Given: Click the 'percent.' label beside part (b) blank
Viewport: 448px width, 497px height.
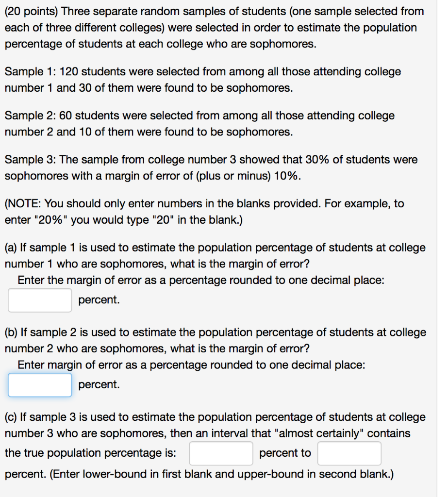Looking at the screenshot, I should click(x=99, y=384).
